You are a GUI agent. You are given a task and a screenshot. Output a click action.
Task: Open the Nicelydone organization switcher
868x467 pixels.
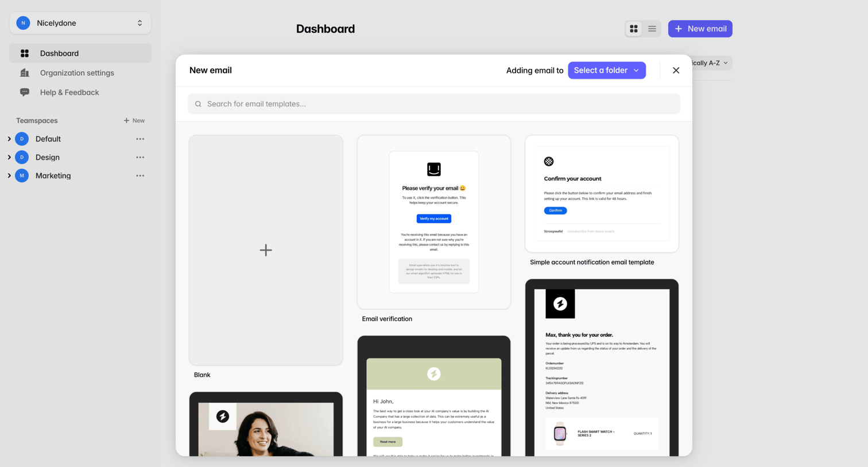[x=80, y=23]
